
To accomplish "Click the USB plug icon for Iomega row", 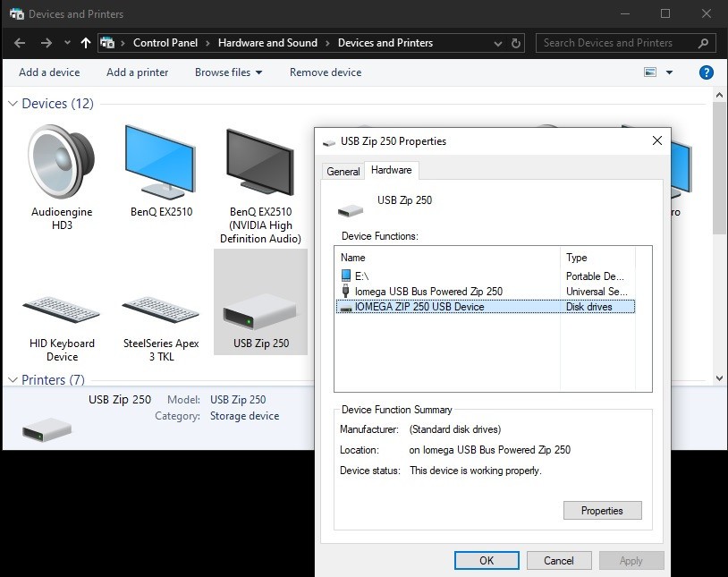I will pyautogui.click(x=345, y=291).
